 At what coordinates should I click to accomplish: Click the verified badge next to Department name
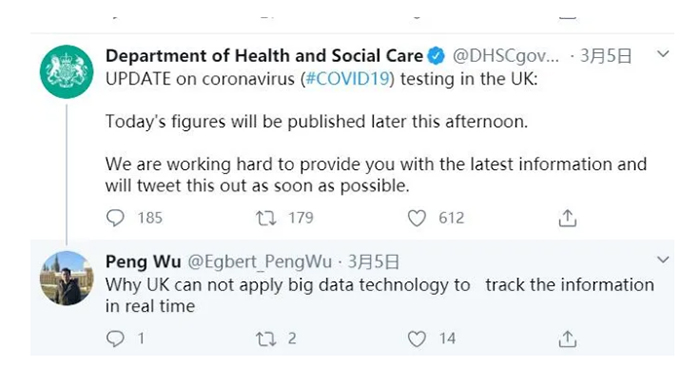tap(436, 56)
